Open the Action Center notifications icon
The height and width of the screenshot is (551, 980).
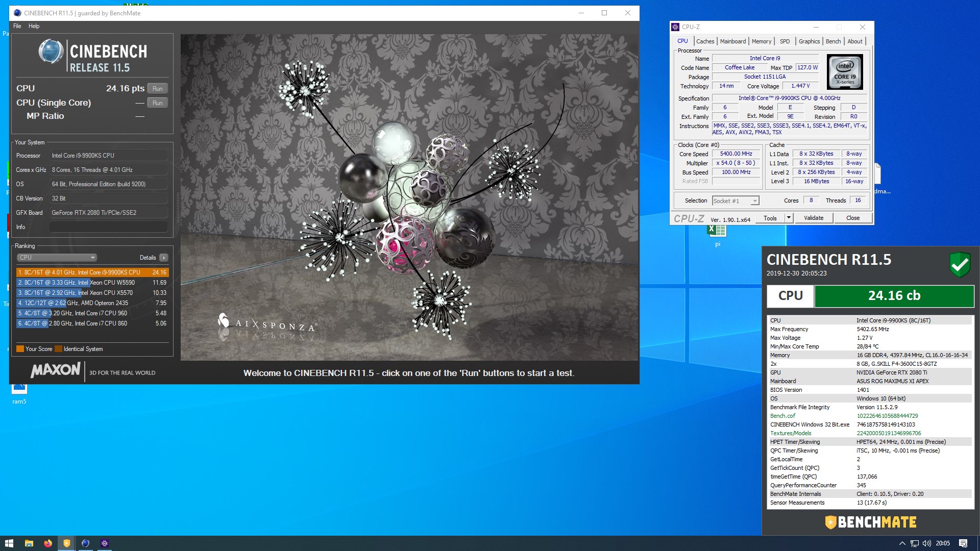click(963, 543)
